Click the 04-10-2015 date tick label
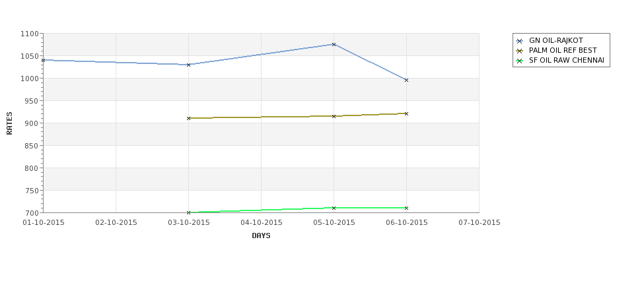The width and height of the screenshot is (644, 283). point(261,222)
